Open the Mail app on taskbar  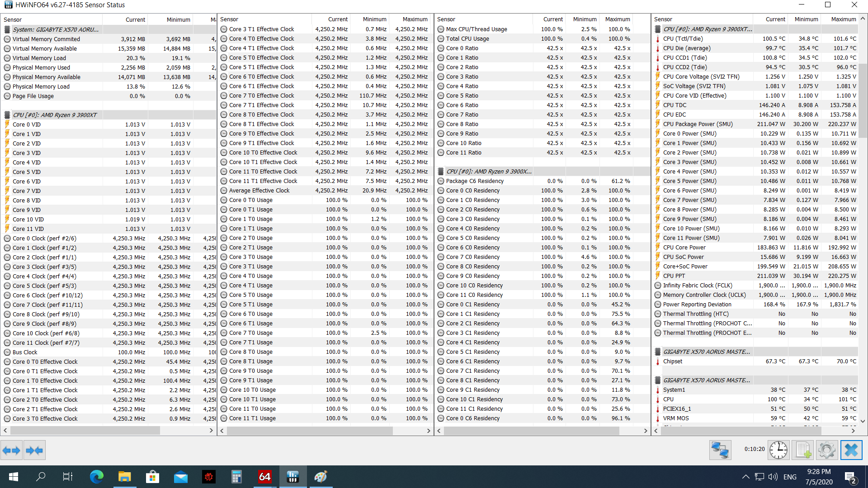click(181, 477)
